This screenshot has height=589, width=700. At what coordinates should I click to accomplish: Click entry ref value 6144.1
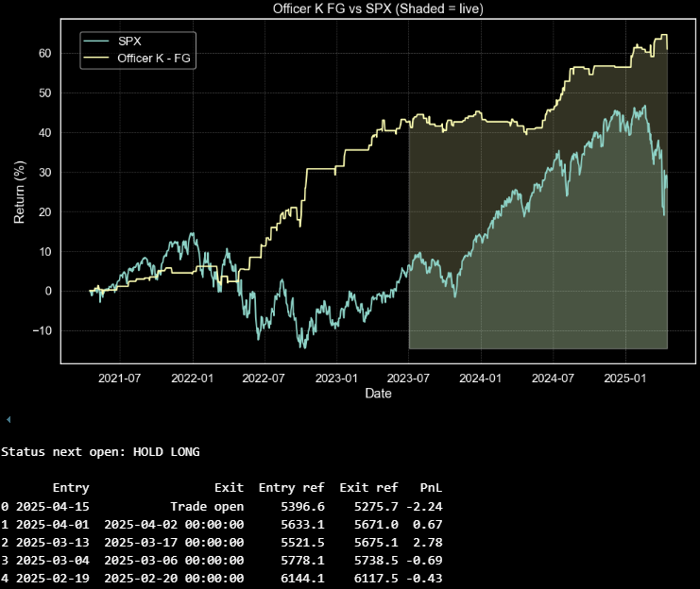point(302,579)
